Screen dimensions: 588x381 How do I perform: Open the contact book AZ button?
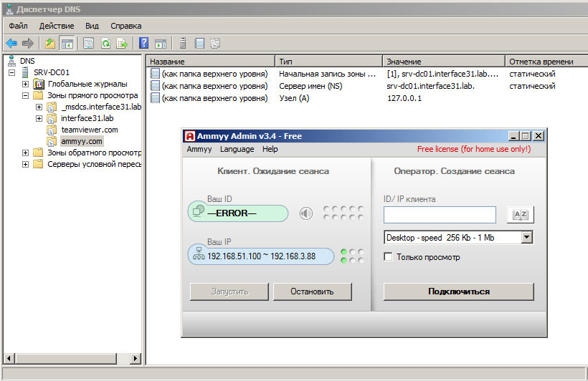[520, 215]
